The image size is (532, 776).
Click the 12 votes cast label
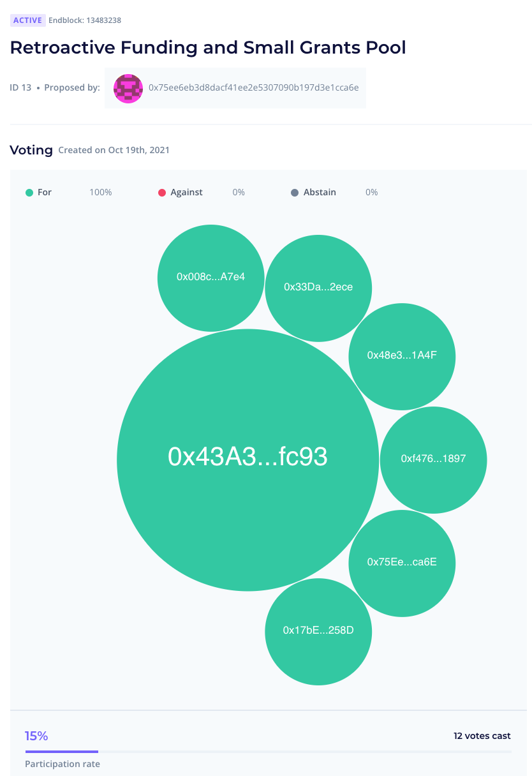[x=482, y=736]
